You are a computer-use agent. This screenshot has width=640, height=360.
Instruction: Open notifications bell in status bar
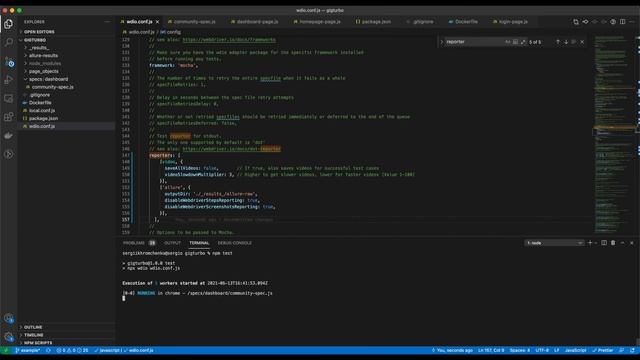pyautogui.click(x=632, y=350)
